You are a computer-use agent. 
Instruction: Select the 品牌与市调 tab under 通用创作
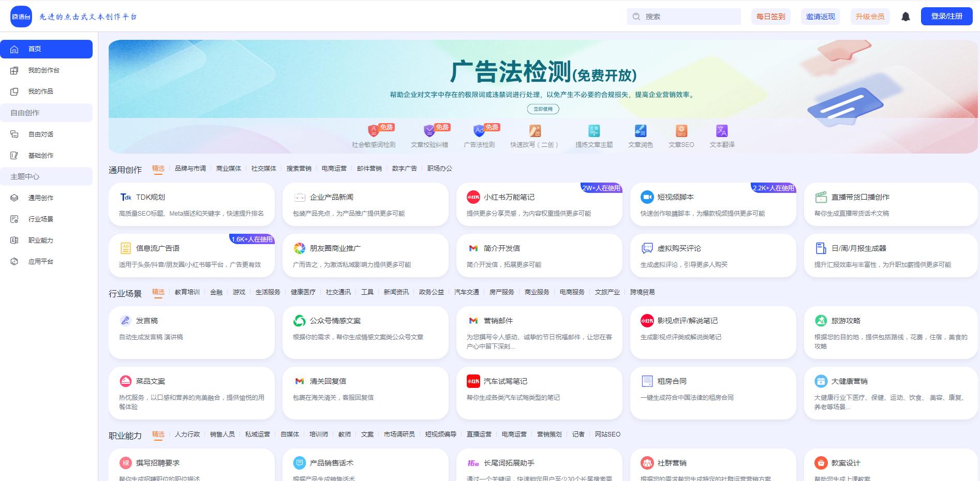190,169
